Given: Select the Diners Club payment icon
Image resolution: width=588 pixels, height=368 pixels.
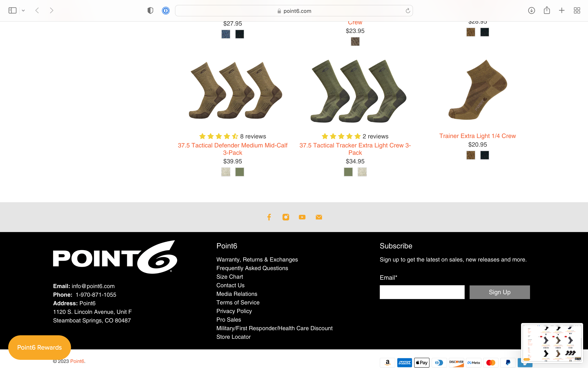Looking at the screenshot, I should click(439, 363).
